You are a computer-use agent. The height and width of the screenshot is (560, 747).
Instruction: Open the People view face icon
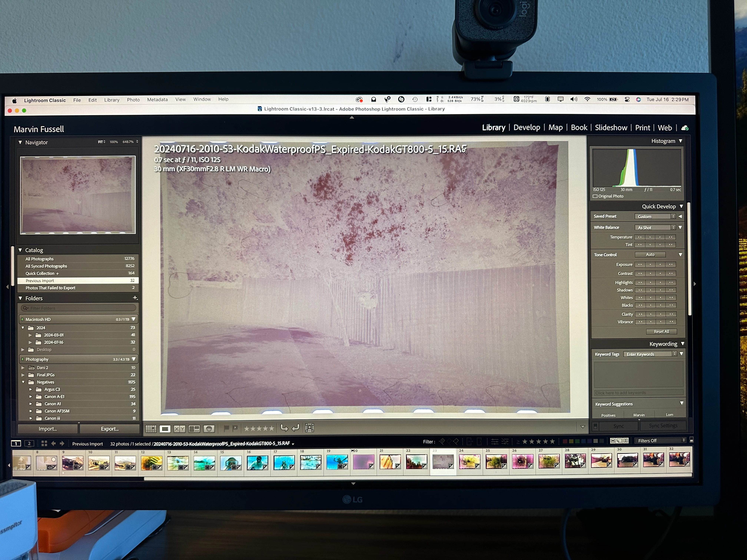209,429
